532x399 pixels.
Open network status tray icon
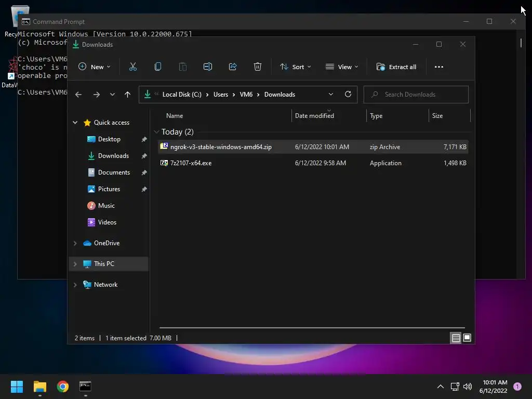[x=455, y=387]
